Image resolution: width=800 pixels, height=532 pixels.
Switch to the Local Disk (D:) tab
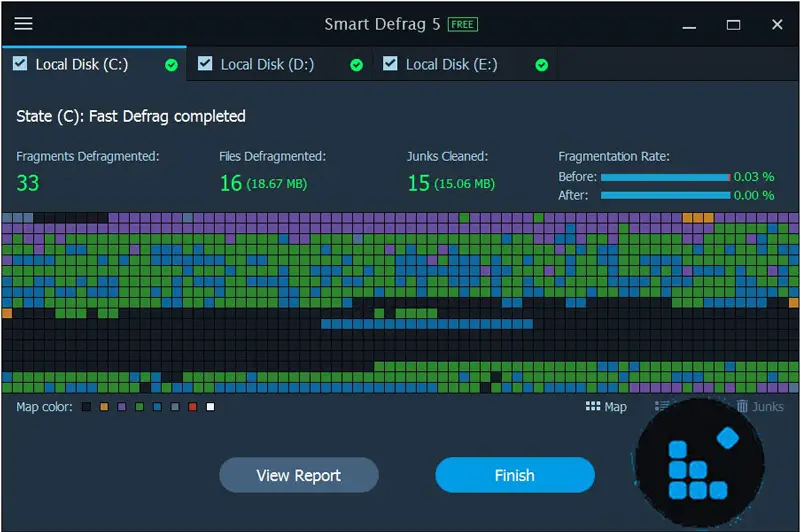coord(280,64)
